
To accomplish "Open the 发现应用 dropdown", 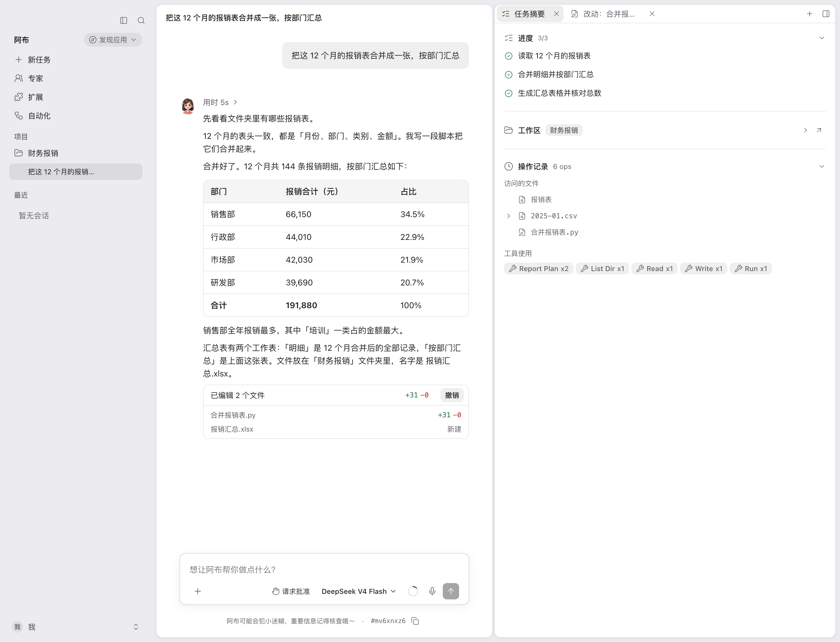I will 113,40.
